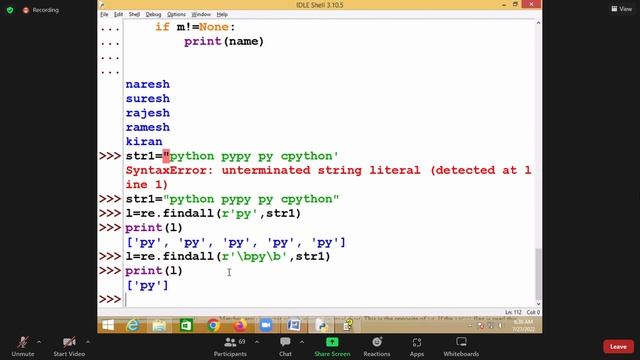
Task: Launch Internet Explorer from the taskbar
Action: (133, 325)
